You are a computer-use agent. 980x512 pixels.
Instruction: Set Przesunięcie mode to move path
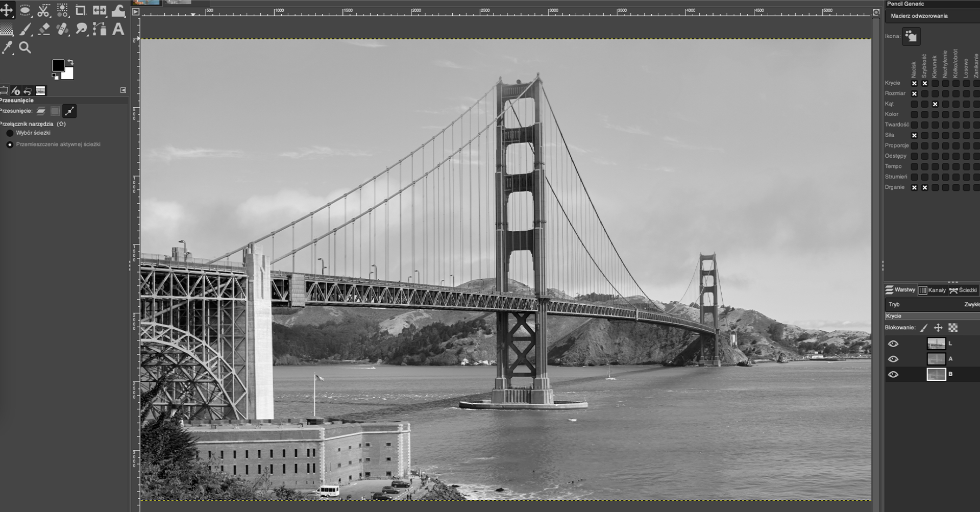click(70, 111)
